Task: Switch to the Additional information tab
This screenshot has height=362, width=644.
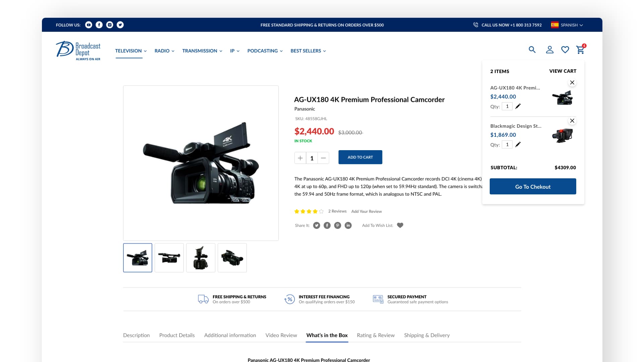Action: point(230,335)
